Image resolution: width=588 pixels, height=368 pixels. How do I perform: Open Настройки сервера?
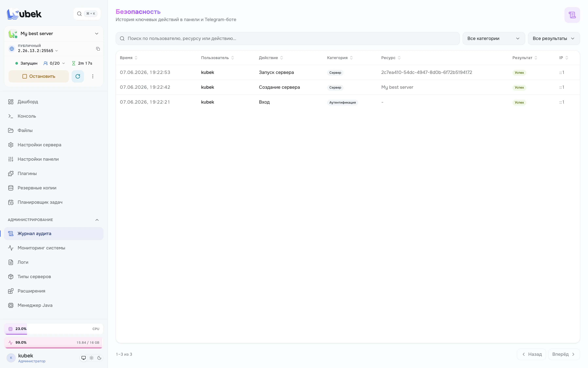point(54,145)
